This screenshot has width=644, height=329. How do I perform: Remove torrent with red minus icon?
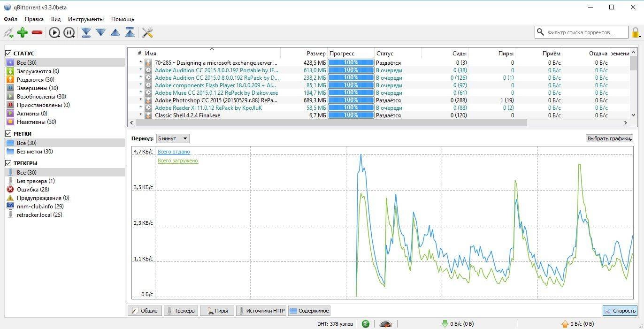pyautogui.click(x=37, y=32)
